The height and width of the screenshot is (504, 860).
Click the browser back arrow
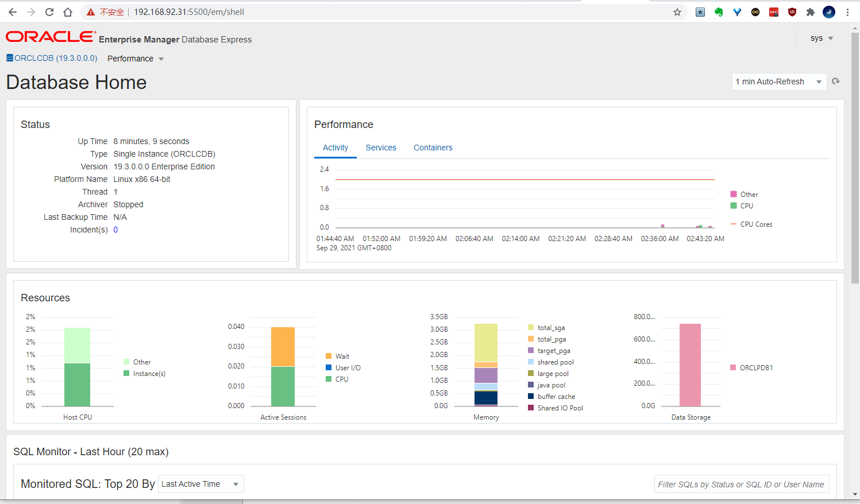pos(13,12)
